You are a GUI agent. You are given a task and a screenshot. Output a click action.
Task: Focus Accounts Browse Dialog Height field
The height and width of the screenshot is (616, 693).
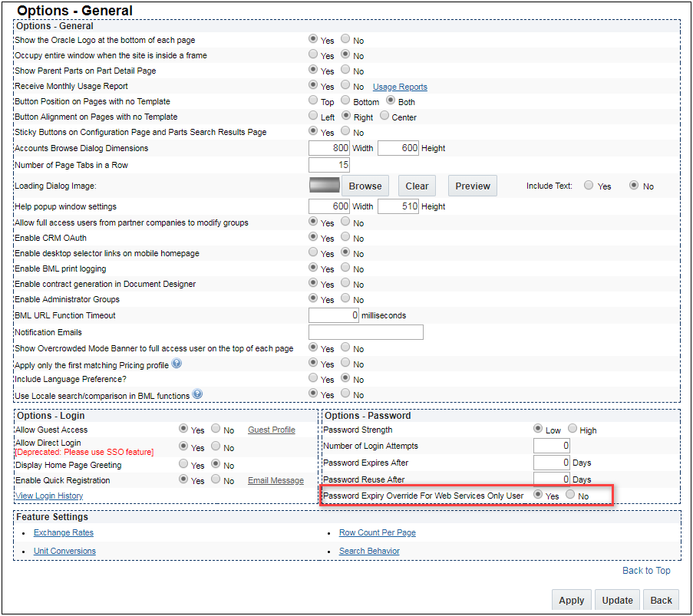coord(398,147)
